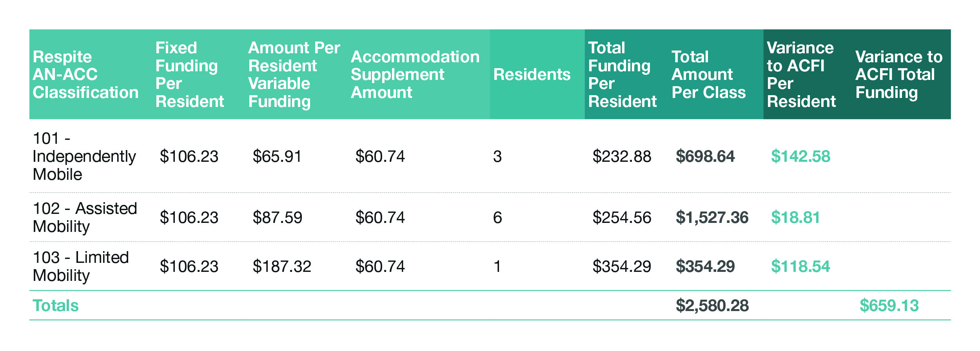
Task: Select the Variance to ACFI Per Resident header
Action: (801, 74)
